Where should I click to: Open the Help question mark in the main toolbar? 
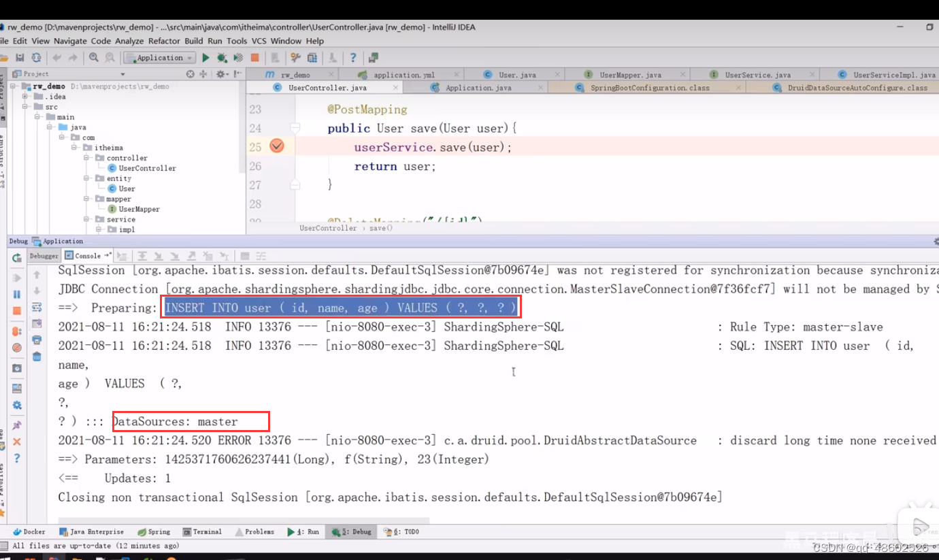tap(352, 58)
